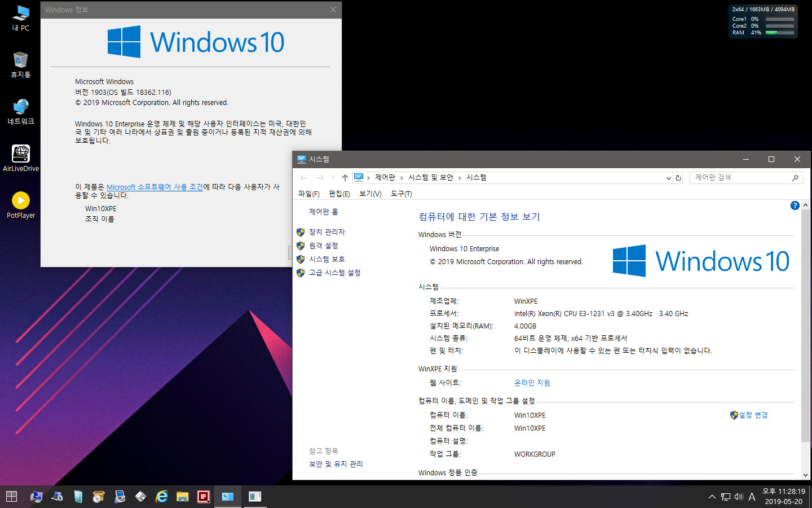Viewport: 812px width, 508px height.
Task: Click the CPU/RAM monitor widget
Action: pos(763,21)
